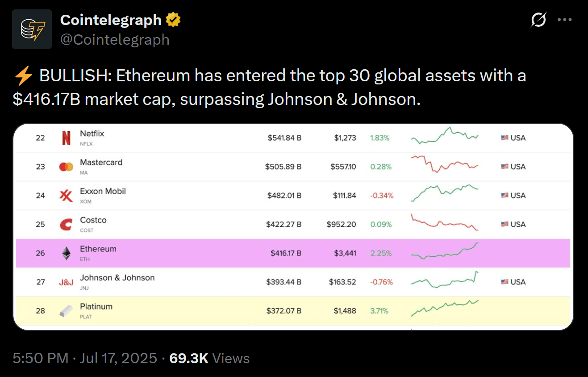
Task: Click the Ethereum diamond logo
Action: [x=66, y=254]
